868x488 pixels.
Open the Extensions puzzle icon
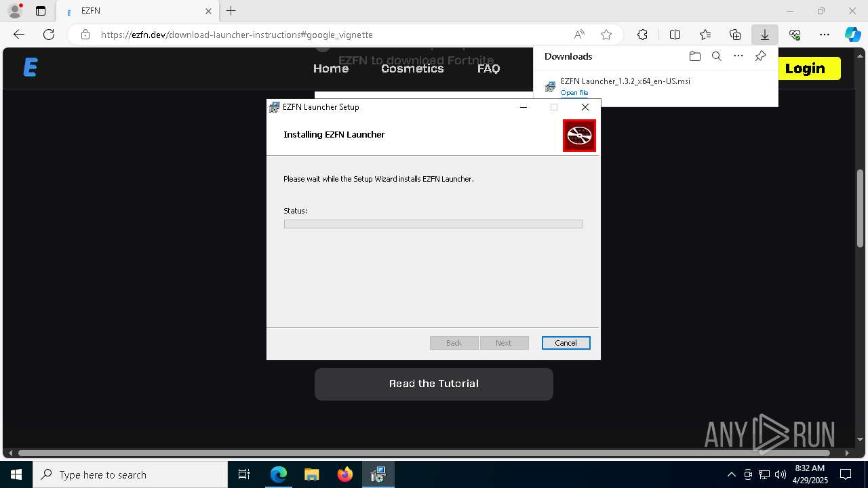(x=642, y=35)
